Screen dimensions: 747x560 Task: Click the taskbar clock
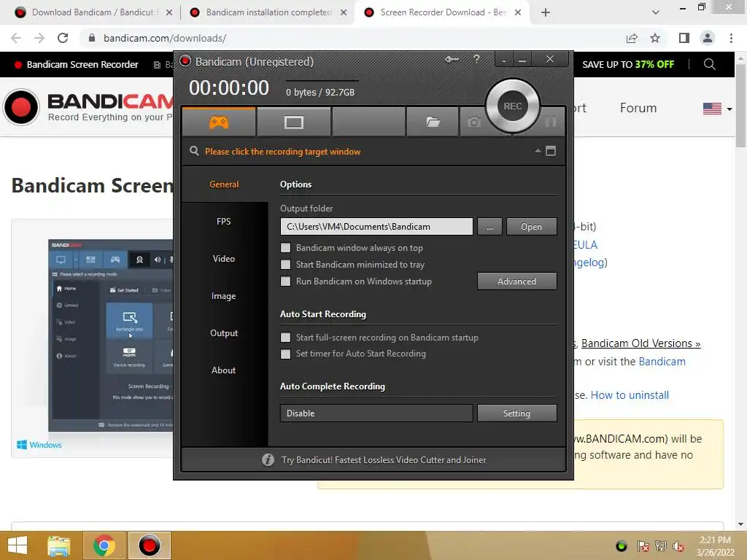[715, 546]
